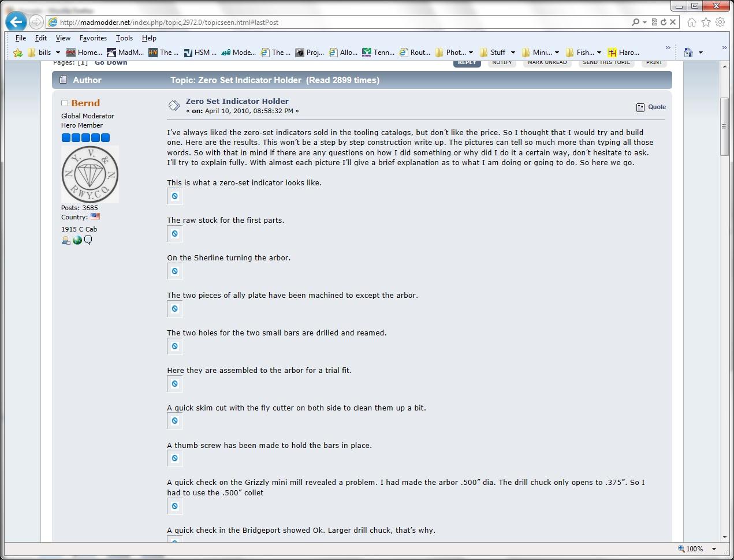Viewport: 734px width, 560px height.
Task: Refresh the page with the reload icon
Action: click(x=664, y=22)
